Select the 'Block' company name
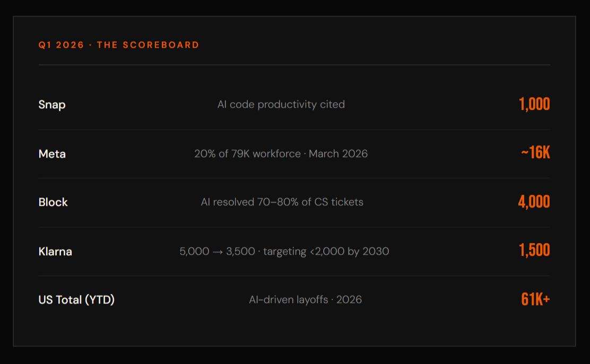The height and width of the screenshot is (364, 590). tap(53, 202)
